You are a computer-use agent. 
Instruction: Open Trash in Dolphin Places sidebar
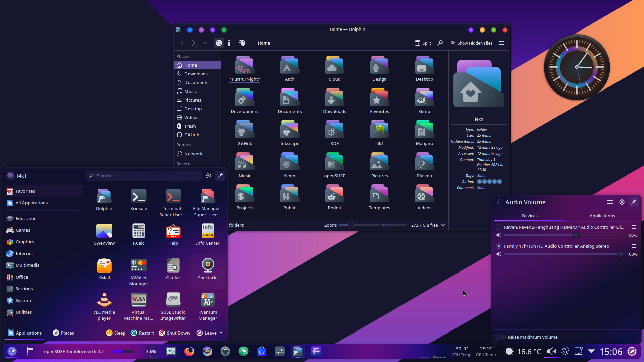198,126
